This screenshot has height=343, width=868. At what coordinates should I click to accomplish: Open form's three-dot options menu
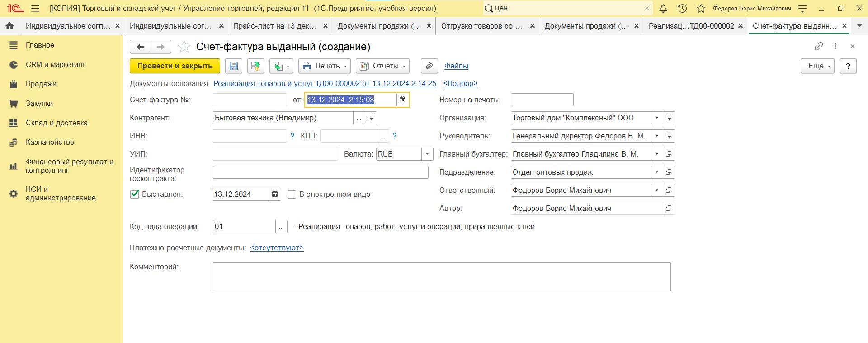pyautogui.click(x=835, y=46)
